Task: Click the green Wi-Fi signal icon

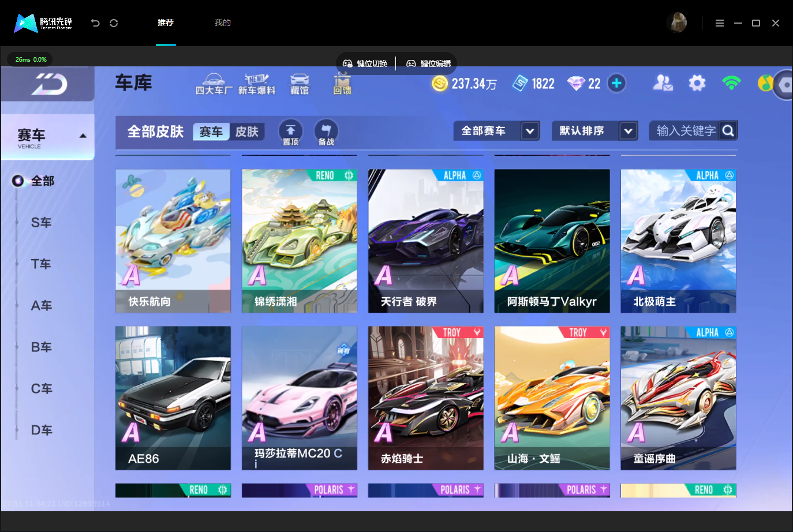Action: 731,83
